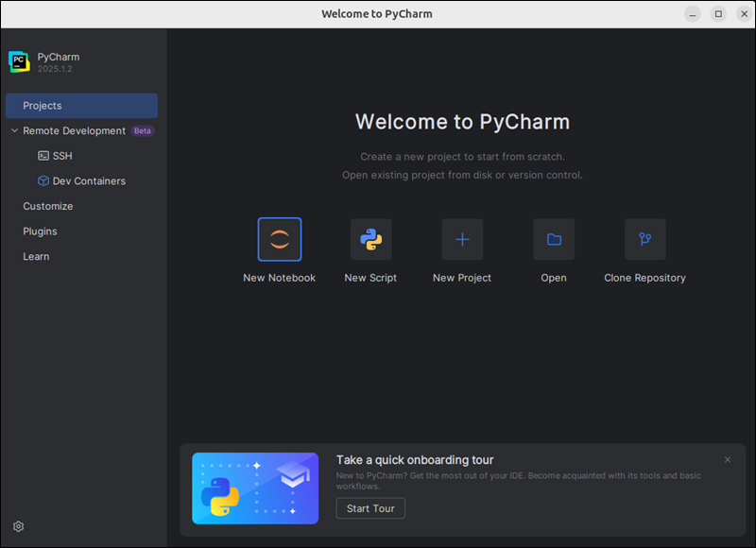Dismiss the onboarding tour banner
Viewport: 756px width, 548px height.
728,460
